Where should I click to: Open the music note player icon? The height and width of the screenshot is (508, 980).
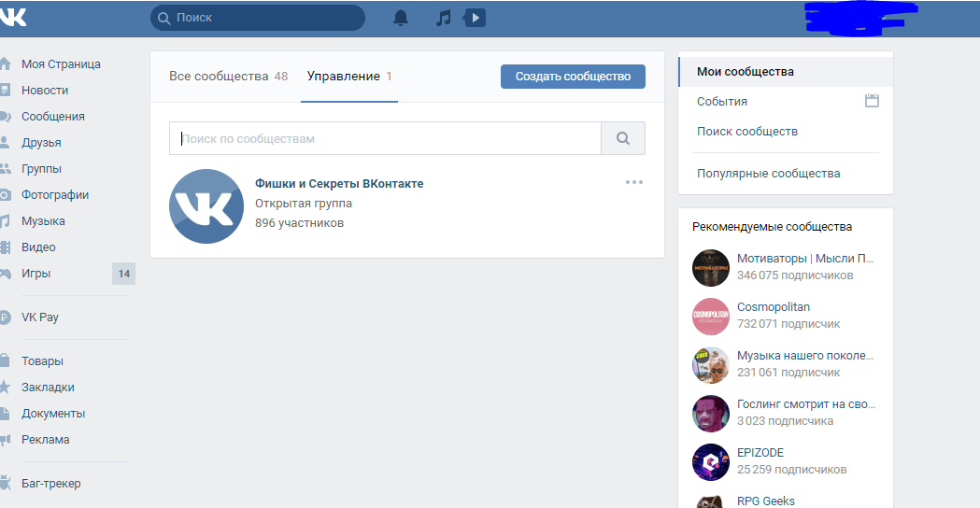coord(443,18)
